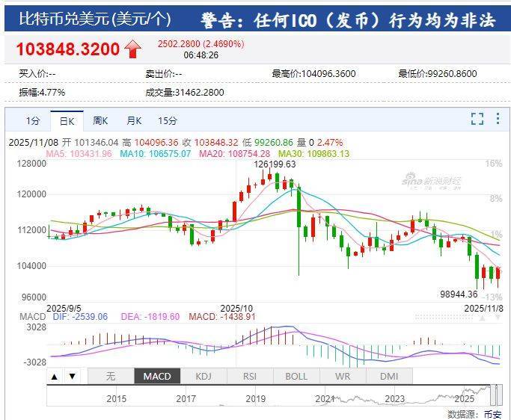Image resolution: width=511 pixels, height=420 pixels.
Task: Click the fullscreen expand icon
Action: [477, 119]
